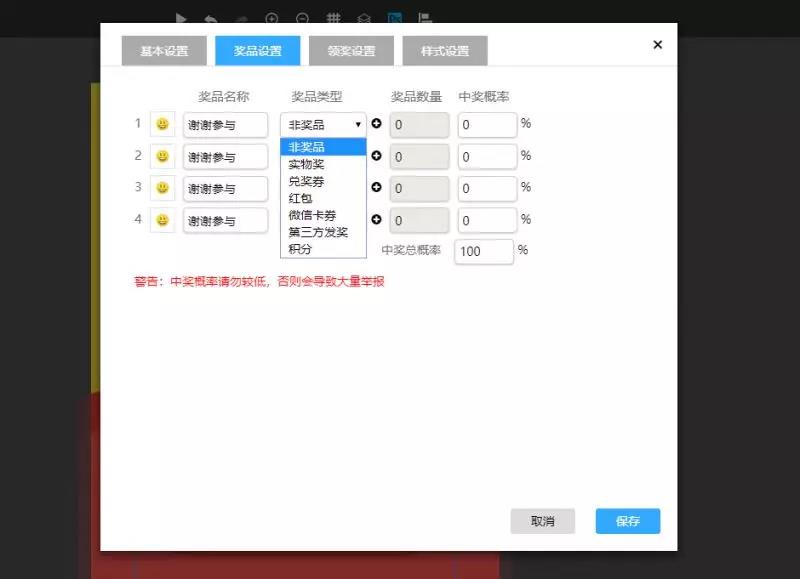Click the play icon in background toolbar
Viewport: 800px width, 579px height.
click(181, 18)
